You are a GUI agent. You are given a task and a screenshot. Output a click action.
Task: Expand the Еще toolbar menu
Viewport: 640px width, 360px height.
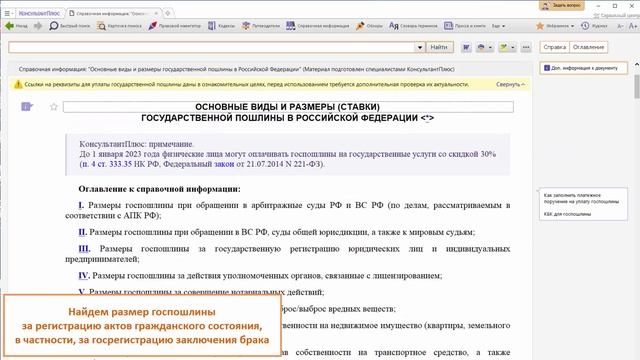pos(498,26)
